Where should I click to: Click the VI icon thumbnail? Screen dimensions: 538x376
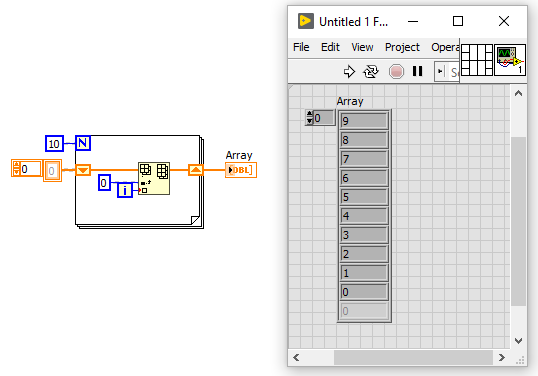(x=510, y=60)
